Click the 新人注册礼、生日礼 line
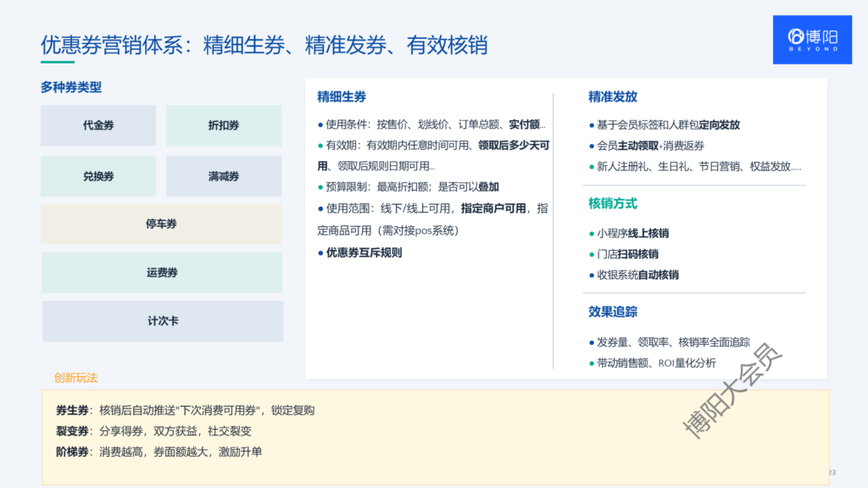This screenshot has height=488, width=868. (695, 167)
